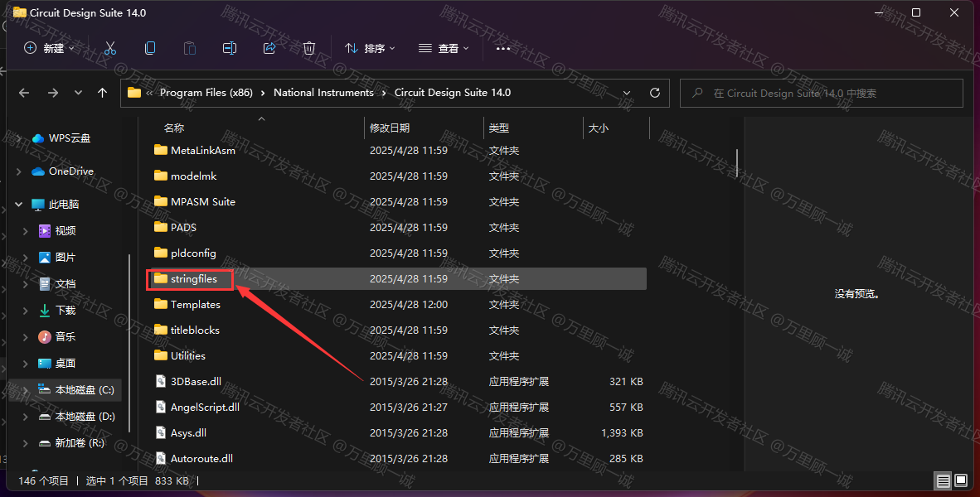Open the 新建 new item menu
This screenshot has width=980, height=497.
click(x=49, y=48)
